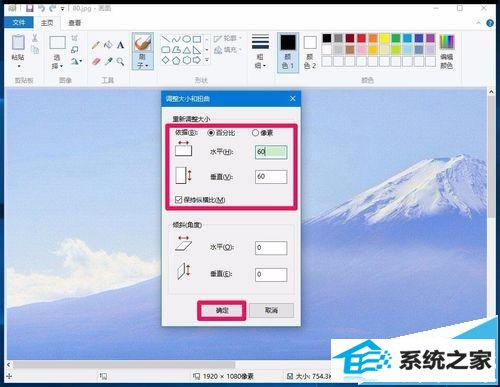
Task: Click the Paste clipboard icon
Action: (x=18, y=43)
